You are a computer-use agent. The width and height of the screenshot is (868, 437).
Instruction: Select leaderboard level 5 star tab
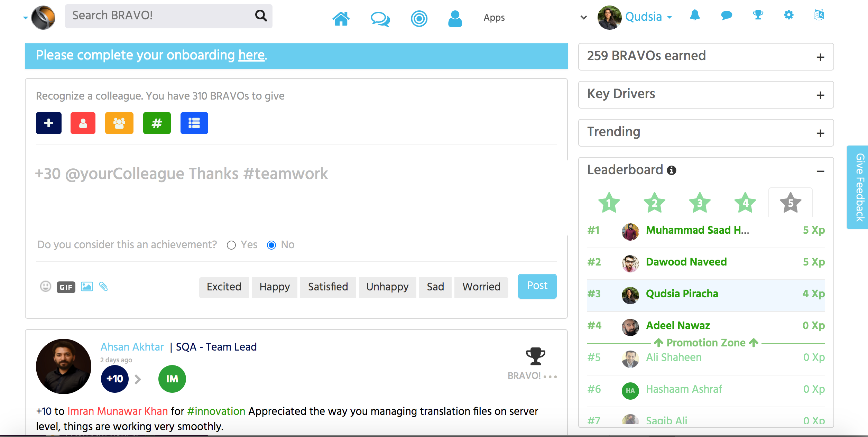click(791, 203)
